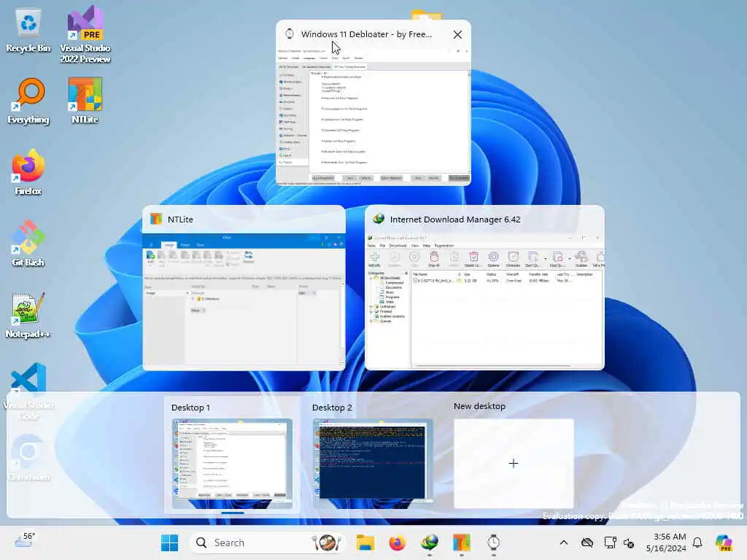The image size is (747, 560).
Task: Open Firefox from the taskbar
Action: (x=398, y=542)
